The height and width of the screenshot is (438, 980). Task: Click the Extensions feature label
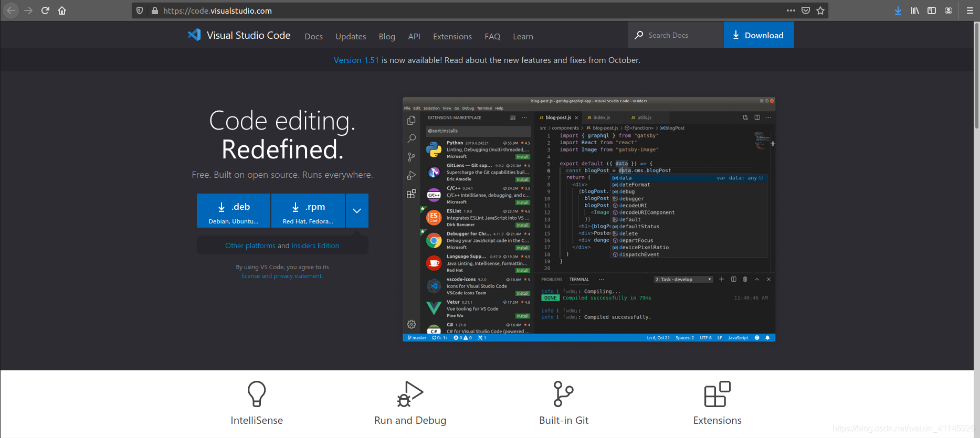(x=717, y=420)
